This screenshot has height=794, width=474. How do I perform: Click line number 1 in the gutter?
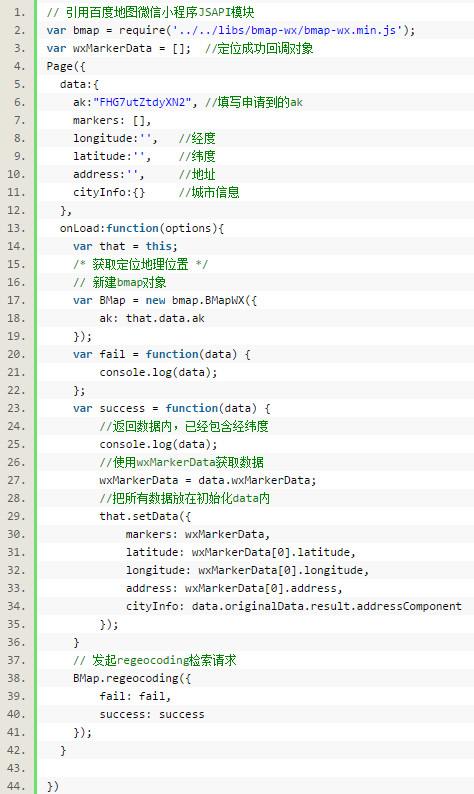pyautogui.click(x=19, y=12)
